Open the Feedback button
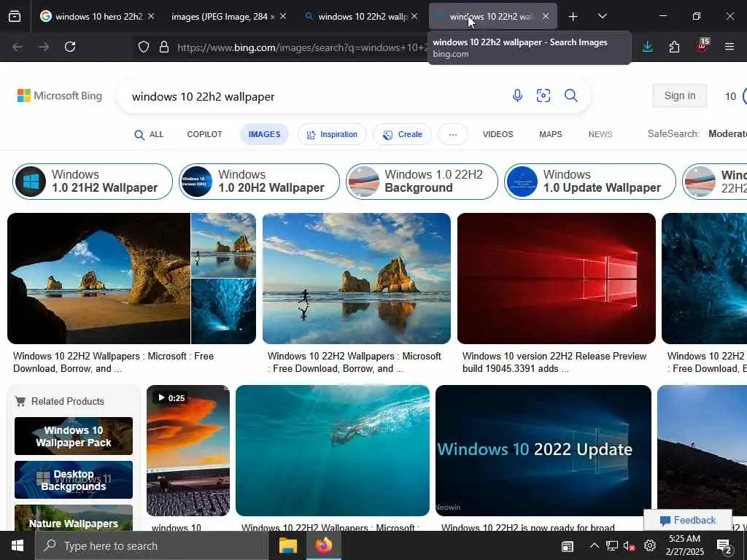This screenshot has height=560, width=747. pos(688,520)
